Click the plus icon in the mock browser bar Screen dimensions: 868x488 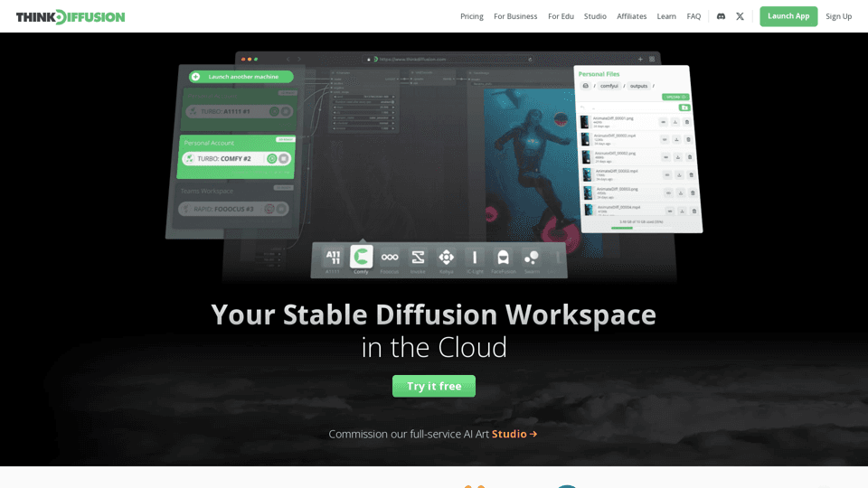point(640,60)
